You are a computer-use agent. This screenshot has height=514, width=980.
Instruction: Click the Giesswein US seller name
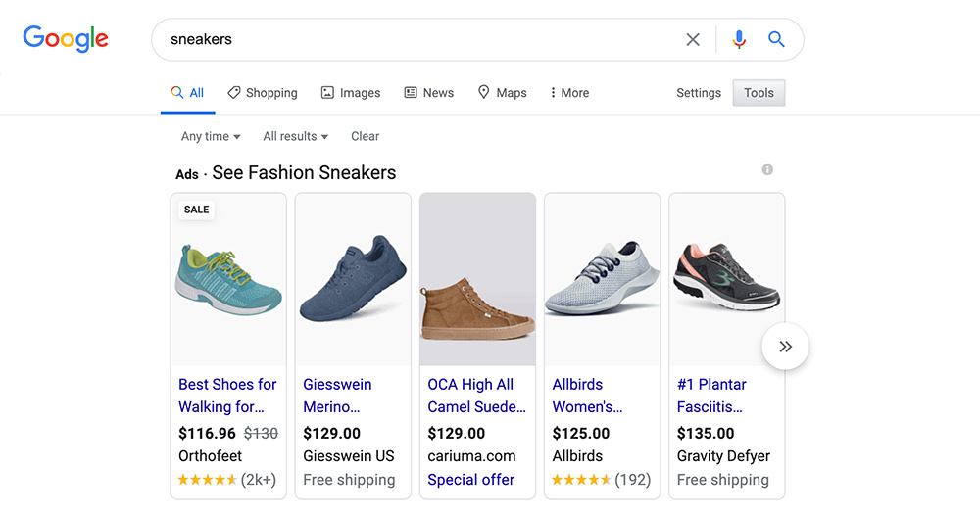pyautogui.click(x=349, y=456)
